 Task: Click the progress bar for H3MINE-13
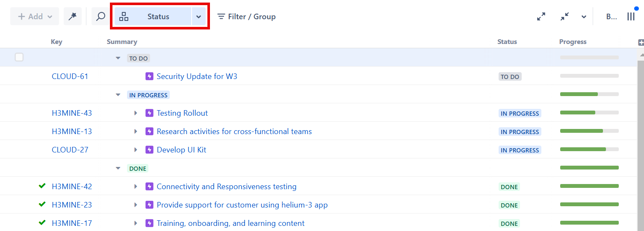pyautogui.click(x=589, y=131)
